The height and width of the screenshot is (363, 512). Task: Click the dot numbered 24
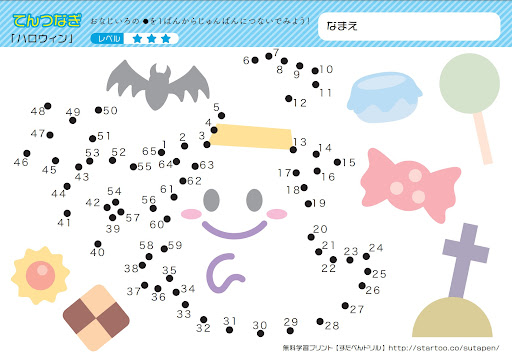point(366,256)
